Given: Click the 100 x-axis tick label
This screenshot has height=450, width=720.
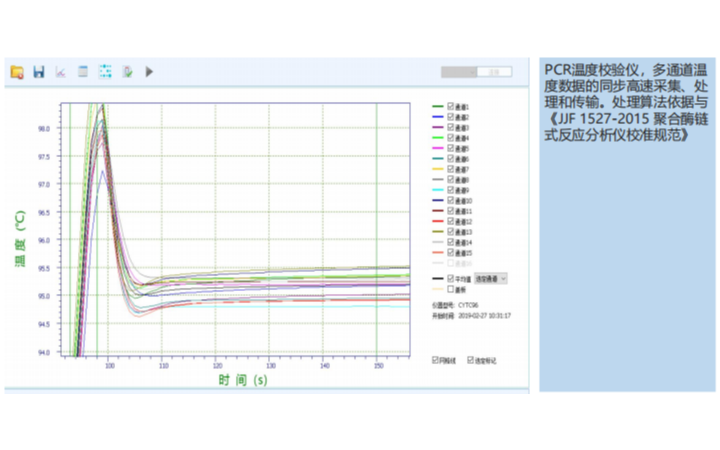Looking at the screenshot, I should pyautogui.click(x=110, y=366).
